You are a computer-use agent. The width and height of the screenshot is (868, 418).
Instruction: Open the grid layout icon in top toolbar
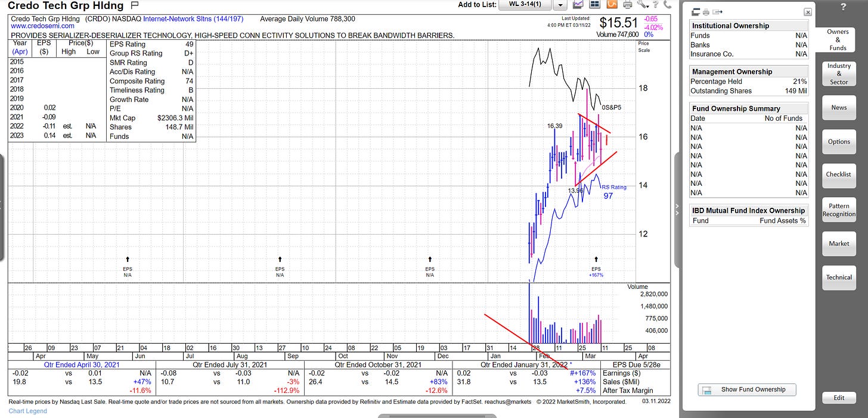[595, 5]
